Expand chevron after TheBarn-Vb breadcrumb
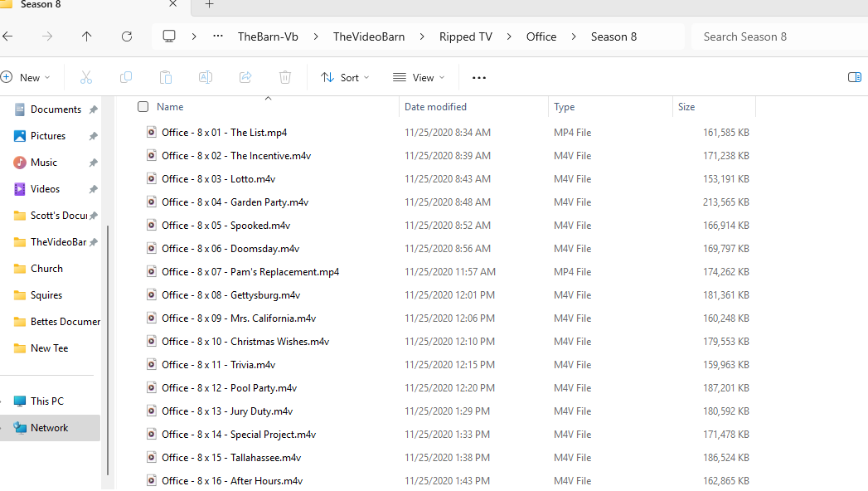Image resolution: width=868 pixels, height=491 pixels. point(316,36)
